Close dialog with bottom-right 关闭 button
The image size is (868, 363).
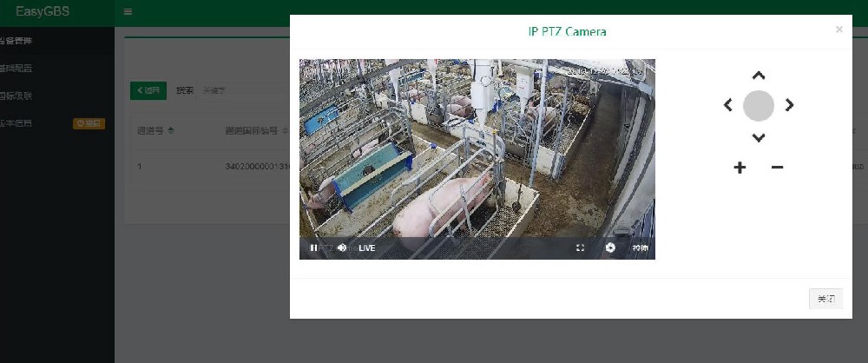tap(825, 299)
